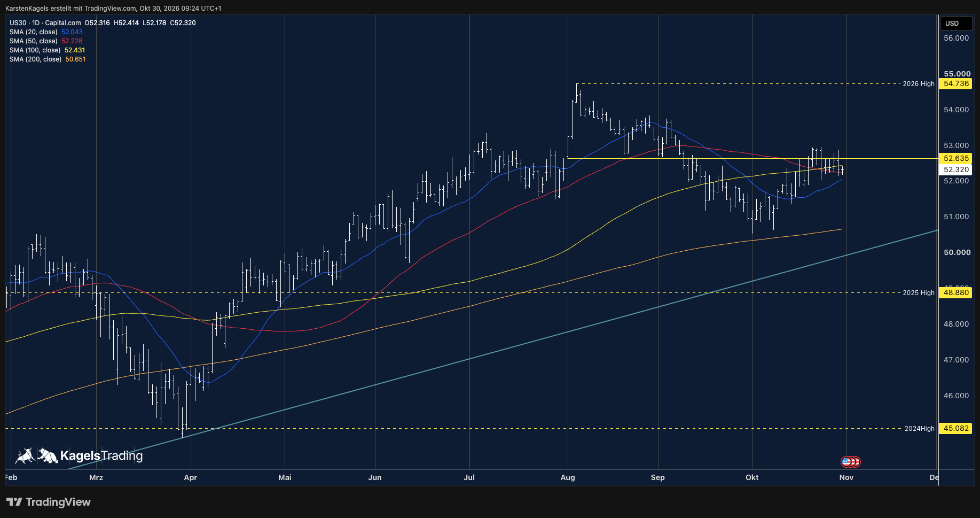Click the Mai label on time axis
This screenshot has height=518, width=980.
[x=285, y=477]
